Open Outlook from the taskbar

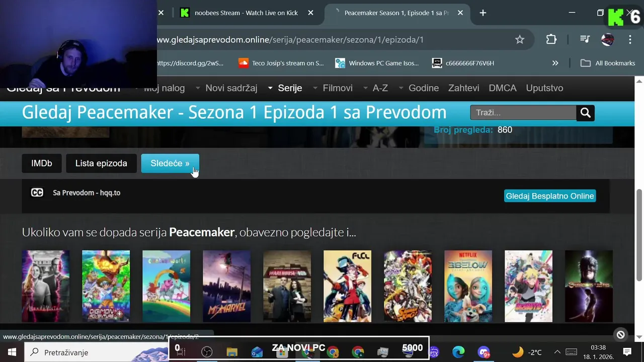pyautogui.click(x=257, y=352)
